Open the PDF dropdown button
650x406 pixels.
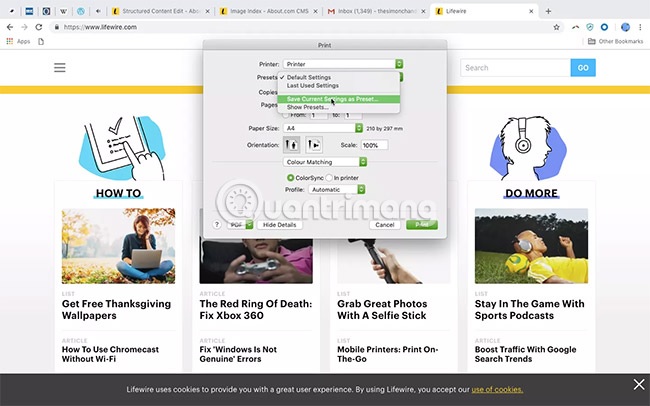(240, 224)
